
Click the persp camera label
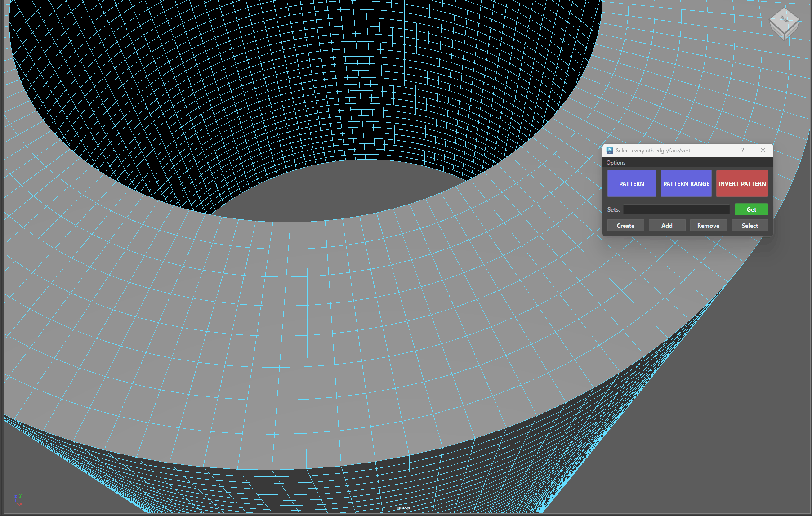click(403, 508)
